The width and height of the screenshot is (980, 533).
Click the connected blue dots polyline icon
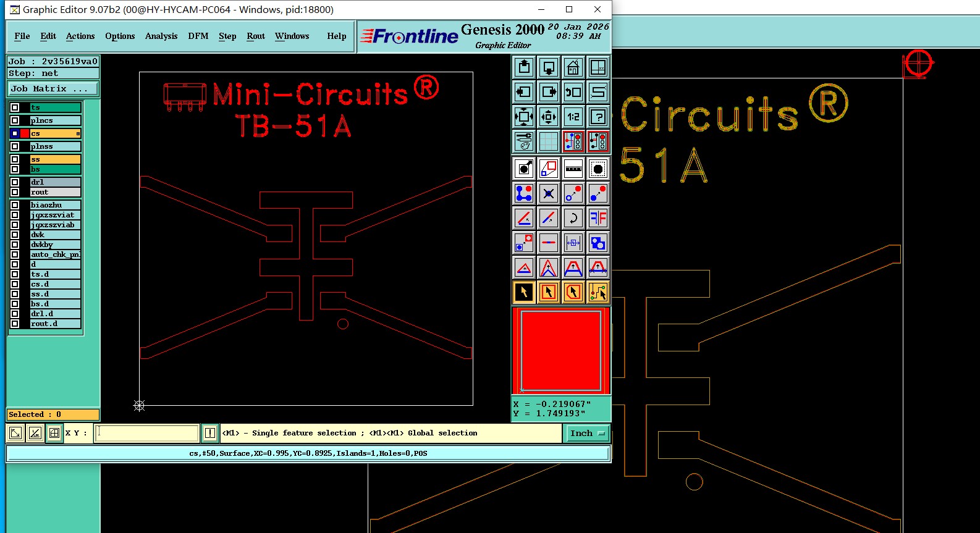click(x=524, y=193)
